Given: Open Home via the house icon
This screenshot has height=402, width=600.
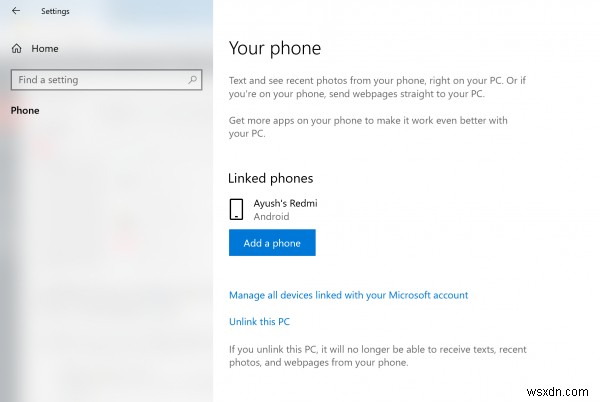Looking at the screenshot, I should (16, 49).
